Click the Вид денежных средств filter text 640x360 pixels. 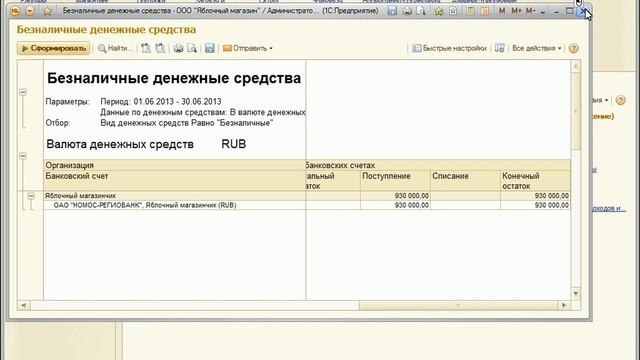coord(187,123)
